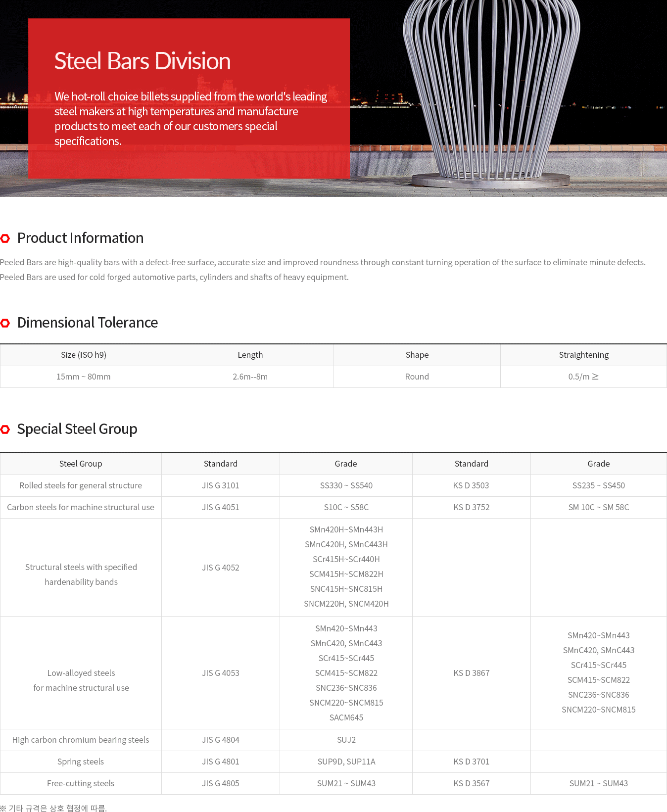Select the 2.6m--8m length cell

250,377
